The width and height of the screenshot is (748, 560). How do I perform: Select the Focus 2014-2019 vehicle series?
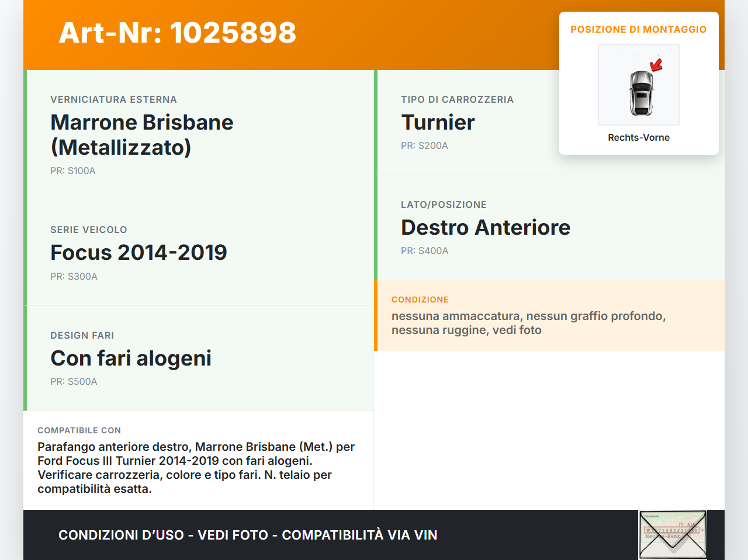pos(138,252)
